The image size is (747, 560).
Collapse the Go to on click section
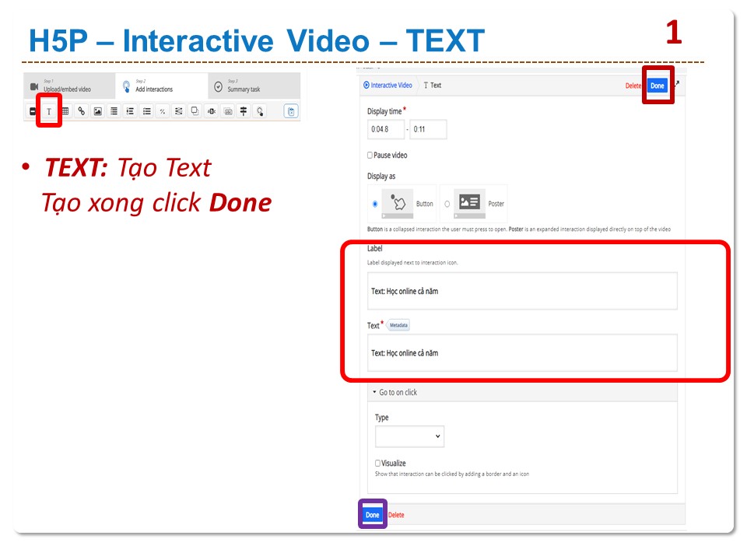[397, 393]
